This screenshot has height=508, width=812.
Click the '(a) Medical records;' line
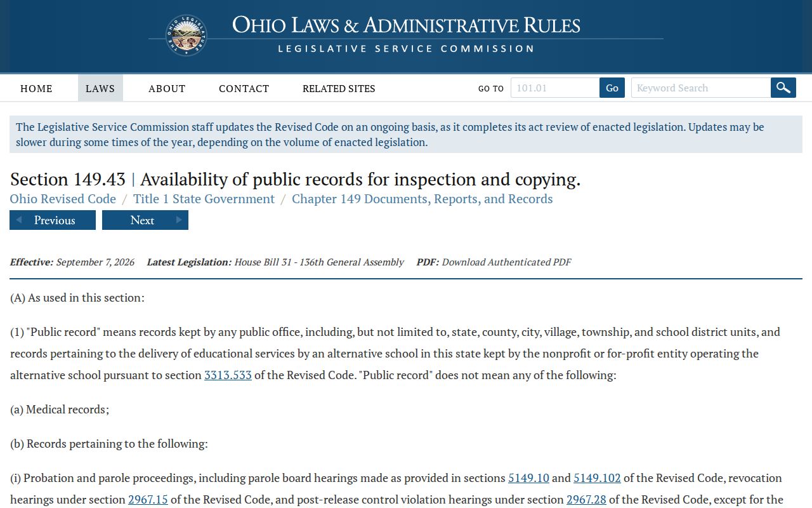[60, 410]
